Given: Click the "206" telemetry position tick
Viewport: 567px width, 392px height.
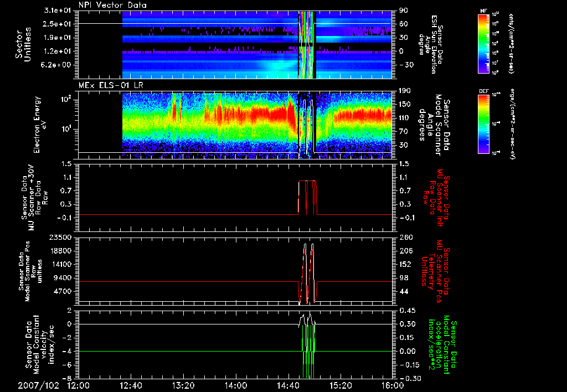Looking at the screenshot, I should [406, 251].
